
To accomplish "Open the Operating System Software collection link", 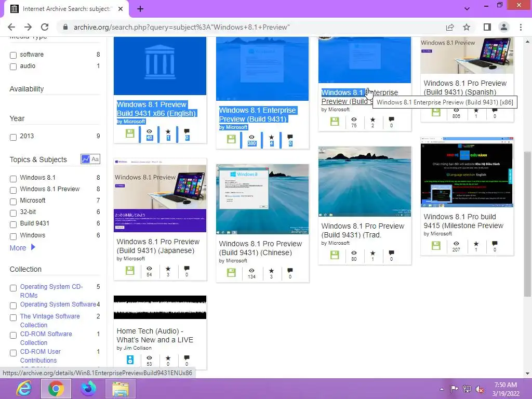I will [x=58, y=304].
